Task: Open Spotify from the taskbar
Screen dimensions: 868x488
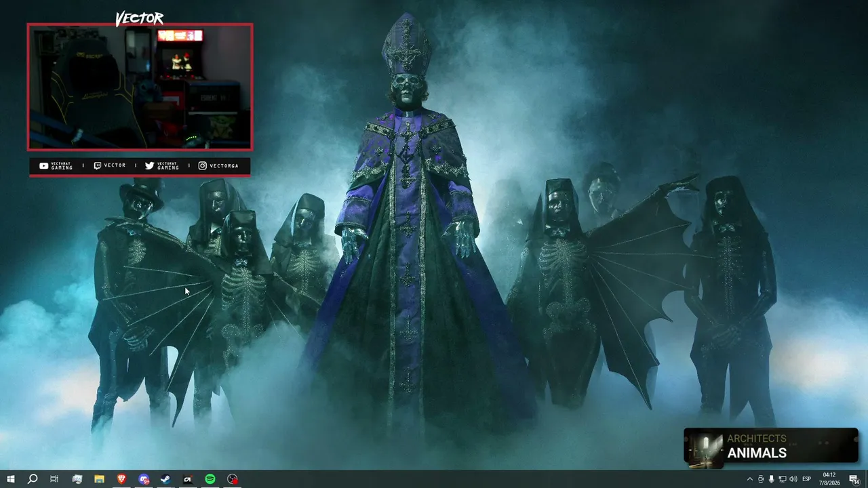Action: [210, 479]
